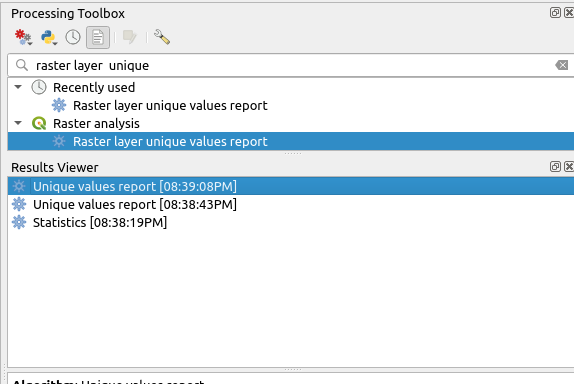This screenshot has width=574, height=384.
Task: Clear the toolbox search text
Action: tap(562, 65)
